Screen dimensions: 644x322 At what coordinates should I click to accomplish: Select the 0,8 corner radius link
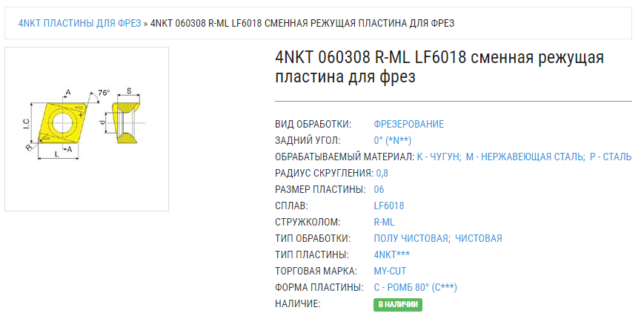tap(382, 173)
